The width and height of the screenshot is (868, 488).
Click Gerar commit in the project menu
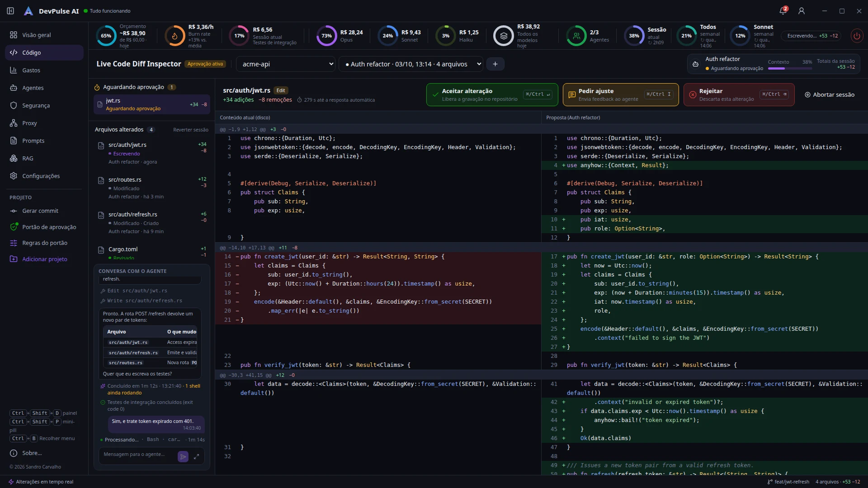44,211
